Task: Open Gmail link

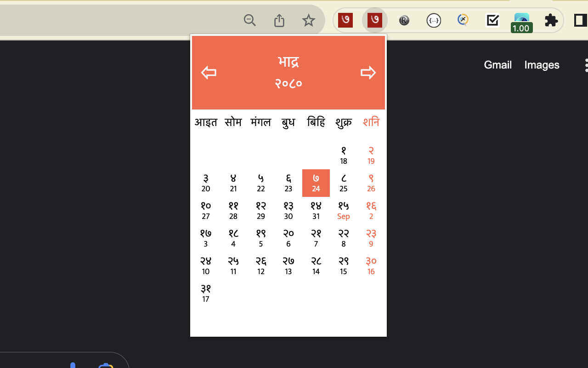Action: coord(498,65)
